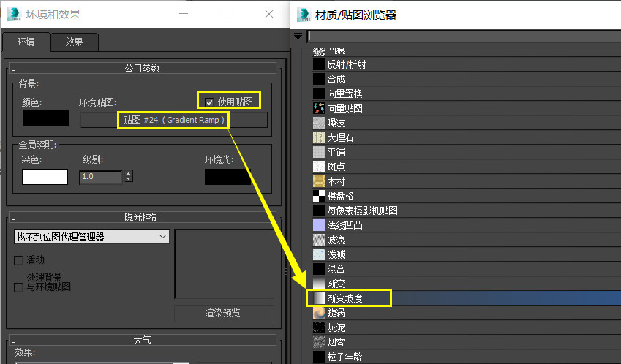This screenshot has width=621, height=364.
Task: Select the 波浪 waves map icon
Action: coord(319,240)
